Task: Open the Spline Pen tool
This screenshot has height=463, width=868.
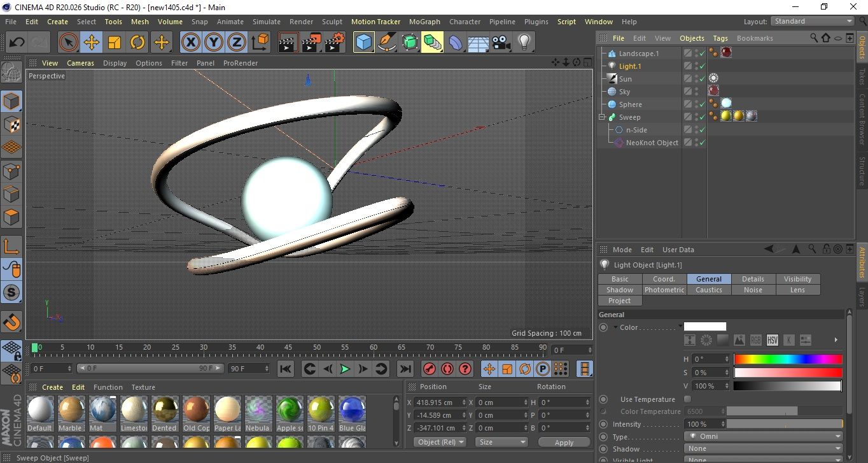Action: [x=386, y=43]
